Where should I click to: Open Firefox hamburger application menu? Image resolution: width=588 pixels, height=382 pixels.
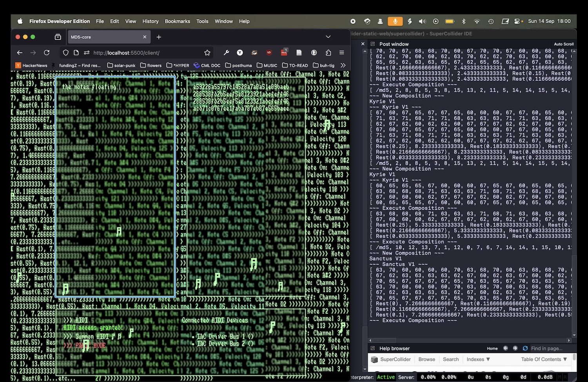click(341, 53)
